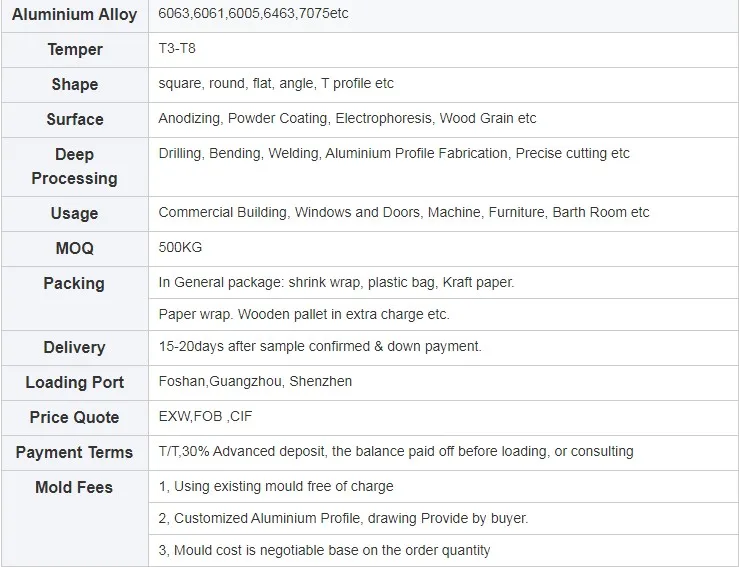Click the Deep Processing label cell
The width and height of the screenshot is (739, 567).
pos(74,166)
